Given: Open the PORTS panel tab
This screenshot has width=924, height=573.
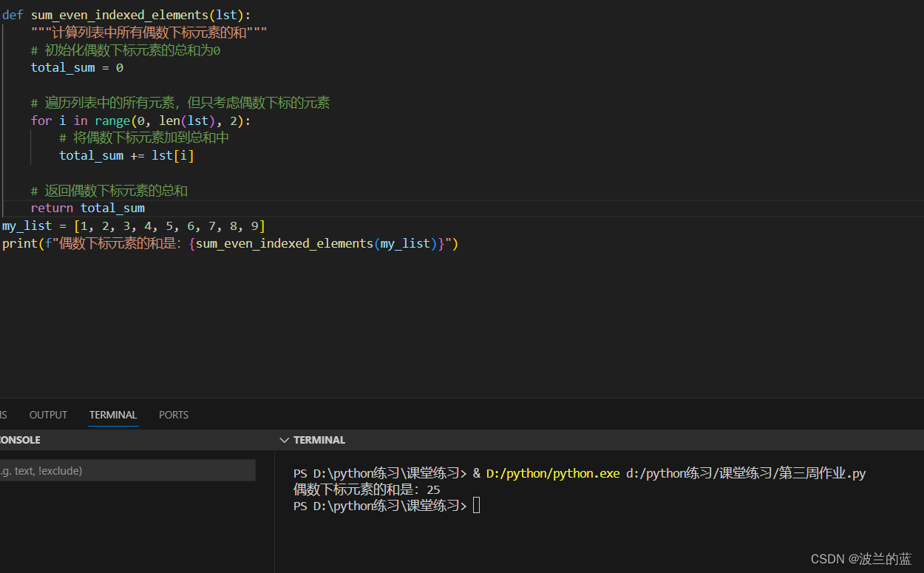Looking at the screenshot, I should tap(174, 415).
